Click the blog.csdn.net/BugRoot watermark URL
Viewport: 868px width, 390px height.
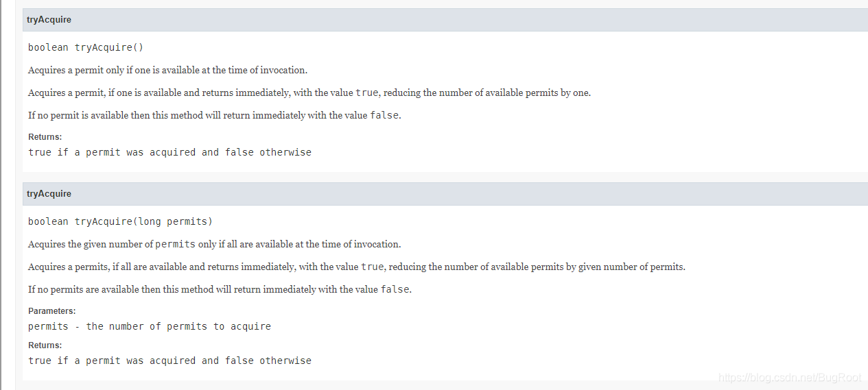click(x=789, y=378)
